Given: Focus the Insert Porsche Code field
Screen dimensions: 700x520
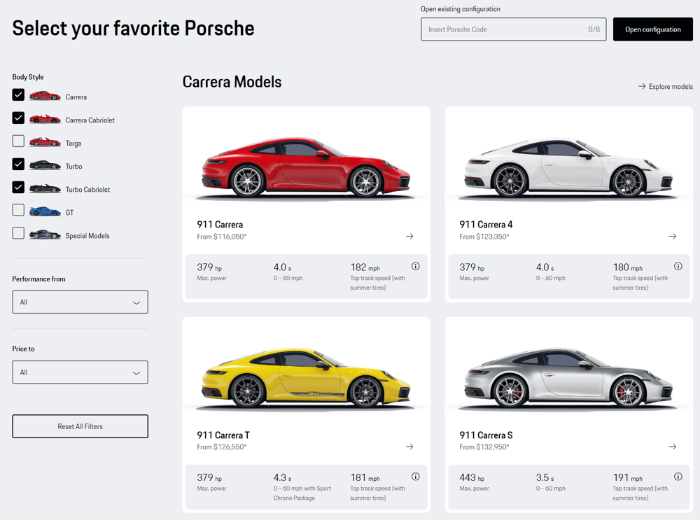Looking at the screenshot, I should click(x=513, y=29).
